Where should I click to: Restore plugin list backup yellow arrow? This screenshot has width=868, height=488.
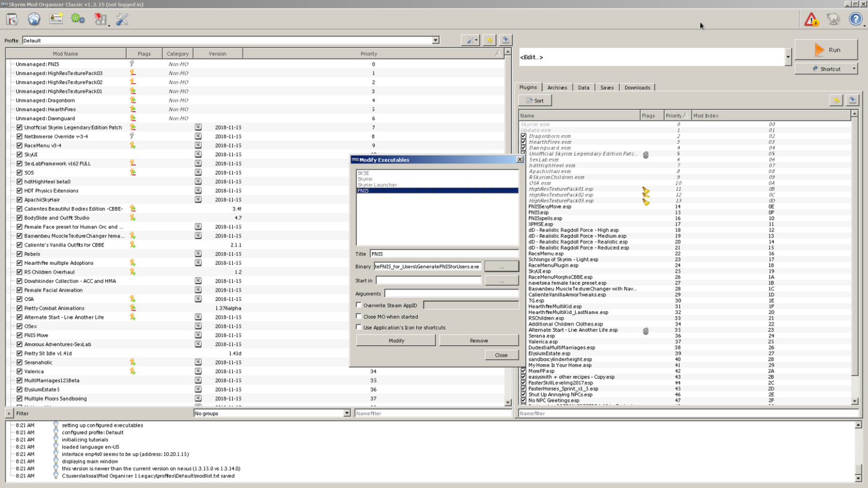click(x=836, y=100)
